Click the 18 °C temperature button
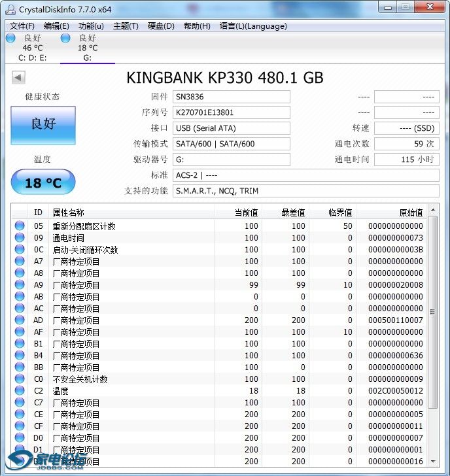Screen dimensions: 450x476 tap(43, 182)
